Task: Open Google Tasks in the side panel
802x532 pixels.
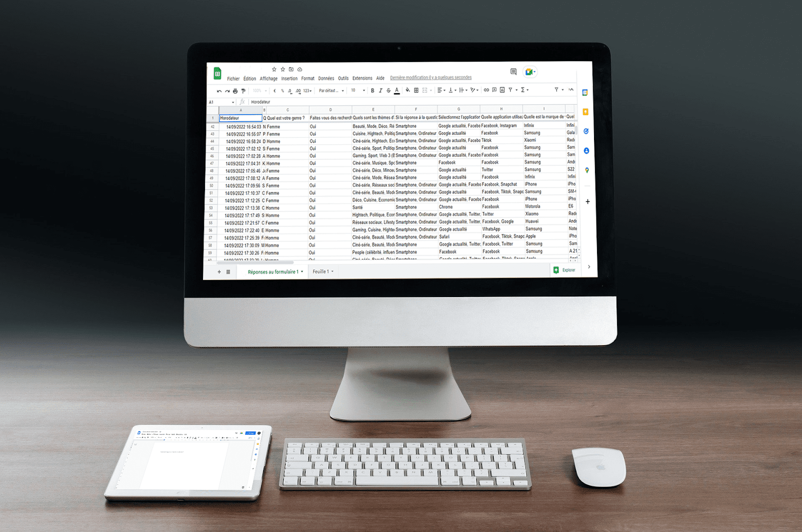Action: (x=586, y=131)
